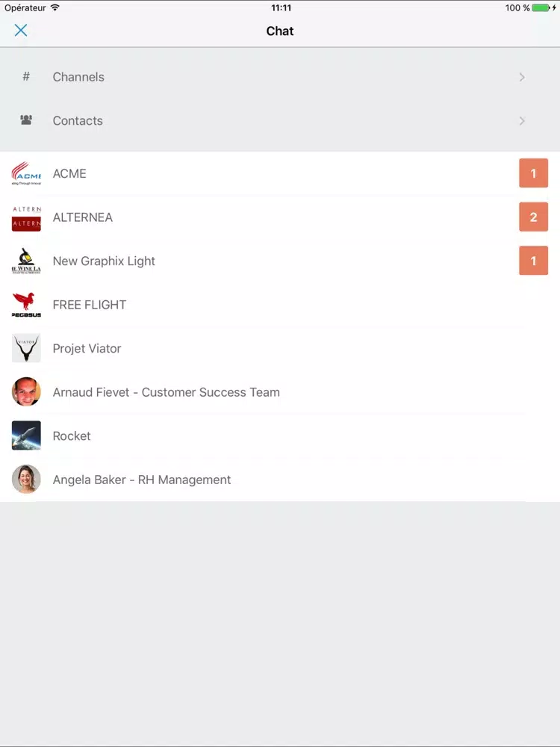
Task: Tap Arnaud Fievet's profile photo
Action: pyautogui.click(x=26, y=391)
